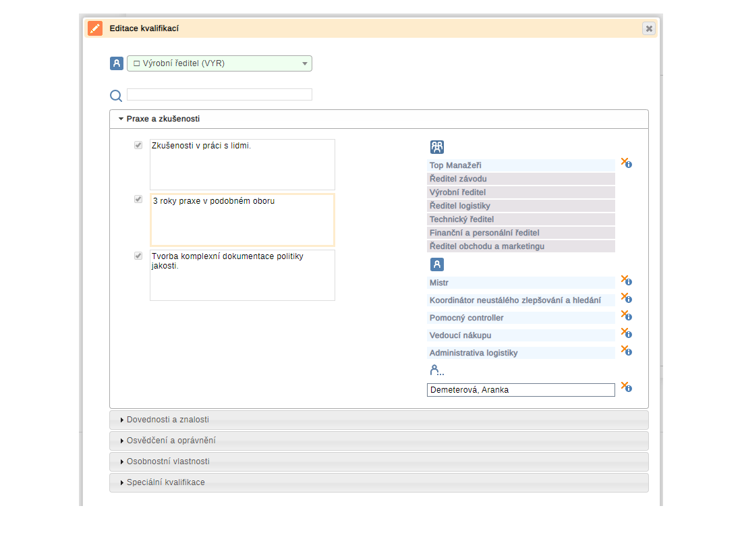Click the remove/info icon next to Demeterová, Aranka

[x=626, y=387]
